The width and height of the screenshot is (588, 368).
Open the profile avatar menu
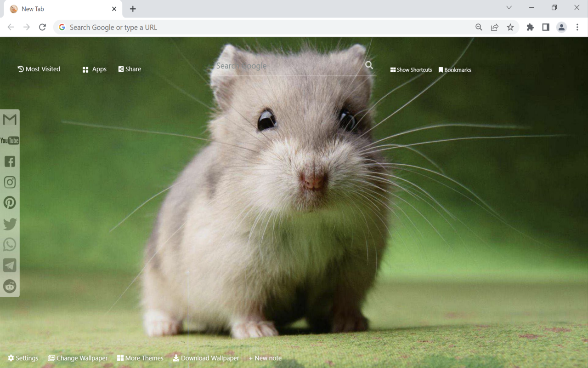click(x=561, y=28)
